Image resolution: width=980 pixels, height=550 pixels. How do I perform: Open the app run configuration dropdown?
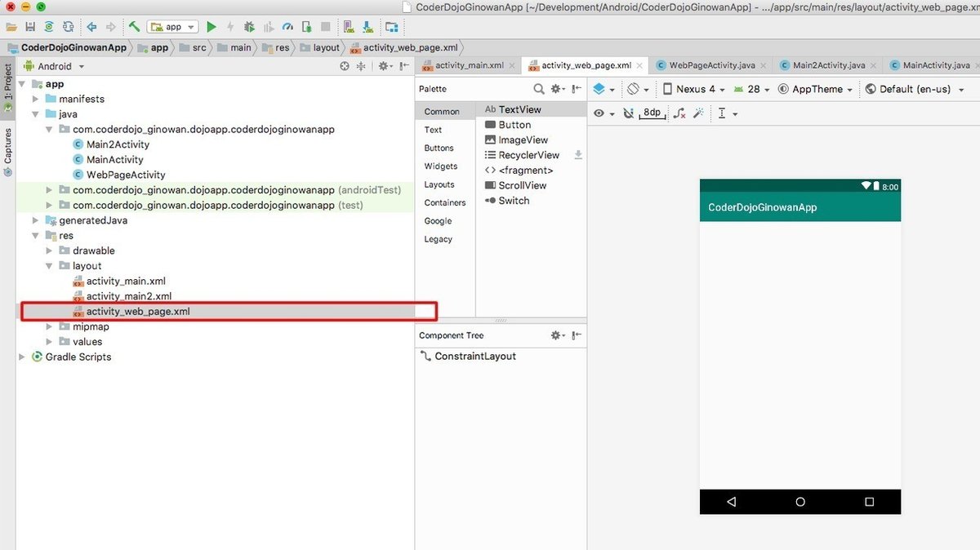(x=174, y=27)
